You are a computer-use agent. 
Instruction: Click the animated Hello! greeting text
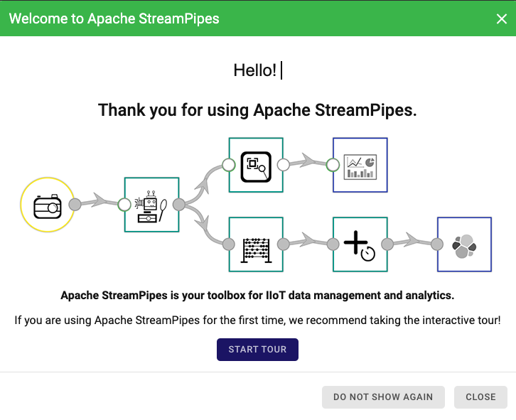pyautogui.click(x=255, y=70)
